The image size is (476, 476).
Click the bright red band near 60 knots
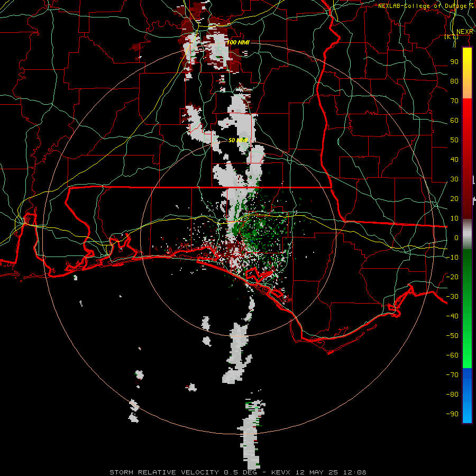(x=467, y=121)
